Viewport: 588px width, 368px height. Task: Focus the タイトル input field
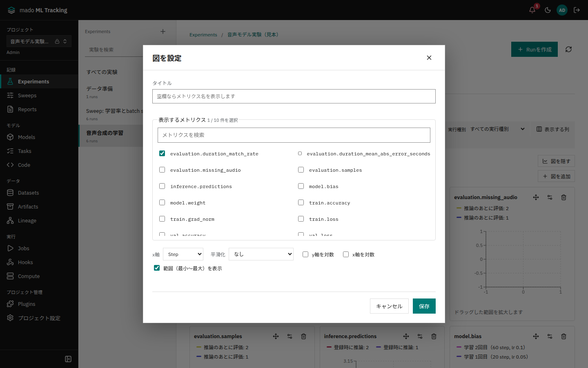[294, 96]
